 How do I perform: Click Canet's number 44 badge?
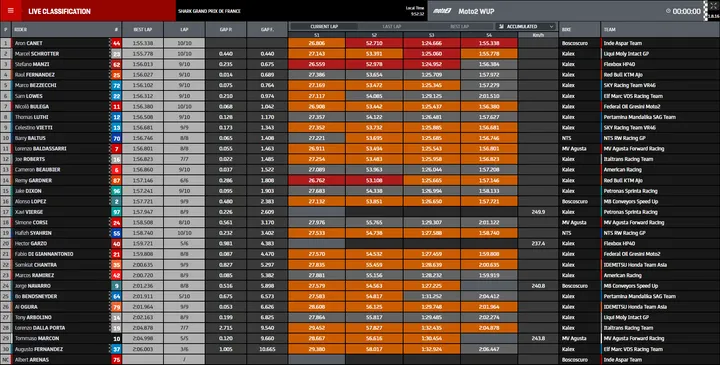(116, 43)
